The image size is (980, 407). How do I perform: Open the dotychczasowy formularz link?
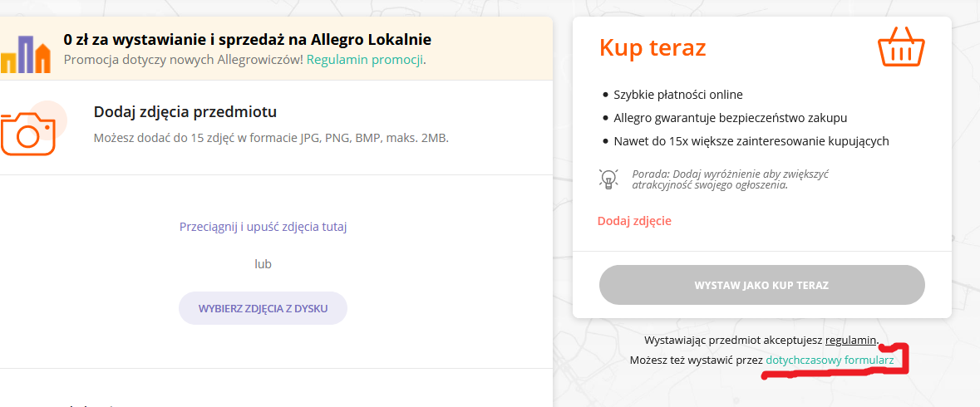830,360
